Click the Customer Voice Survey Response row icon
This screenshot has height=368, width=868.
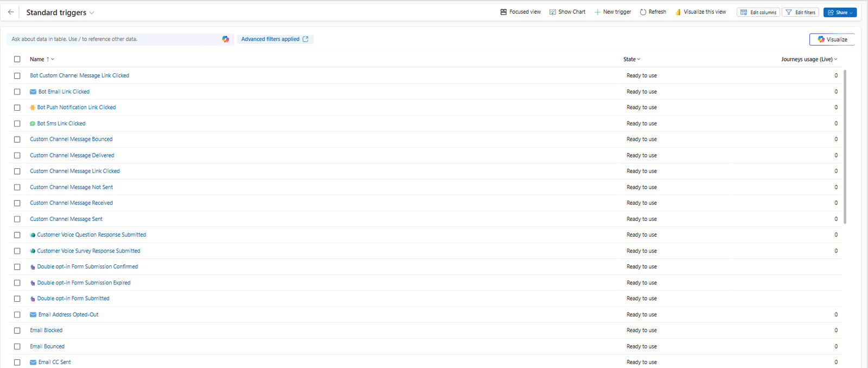[x=33, y=251]
